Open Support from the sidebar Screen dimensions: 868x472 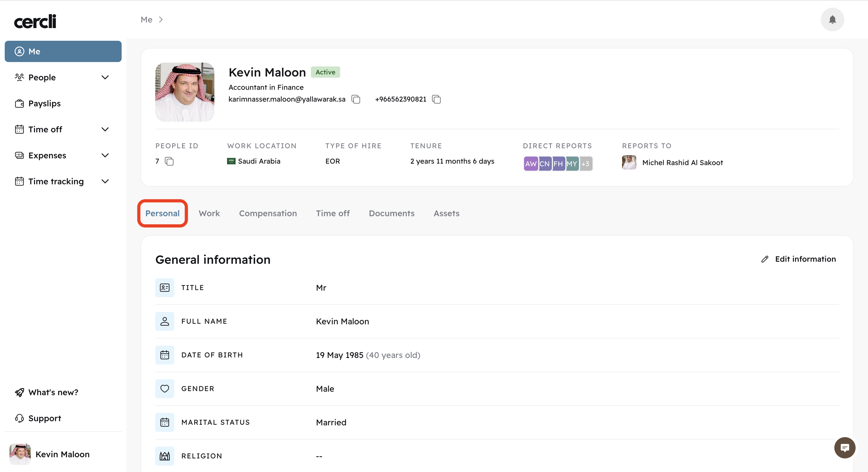45,418
